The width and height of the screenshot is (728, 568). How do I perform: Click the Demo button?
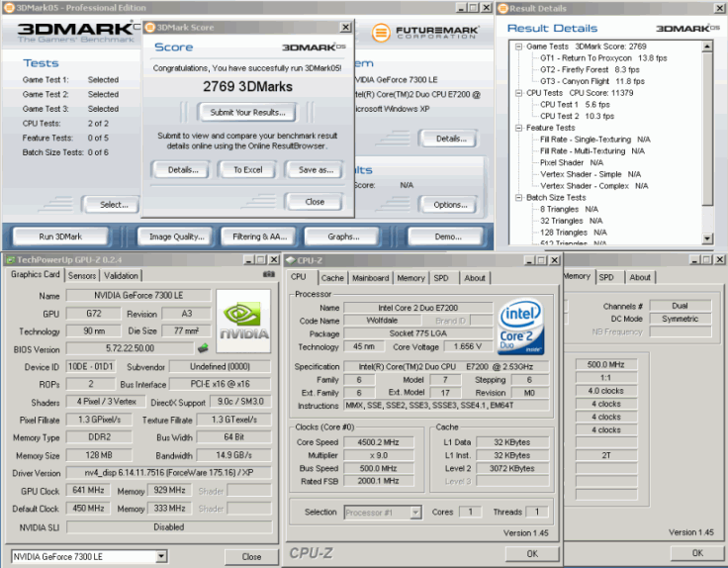(448, 237)
